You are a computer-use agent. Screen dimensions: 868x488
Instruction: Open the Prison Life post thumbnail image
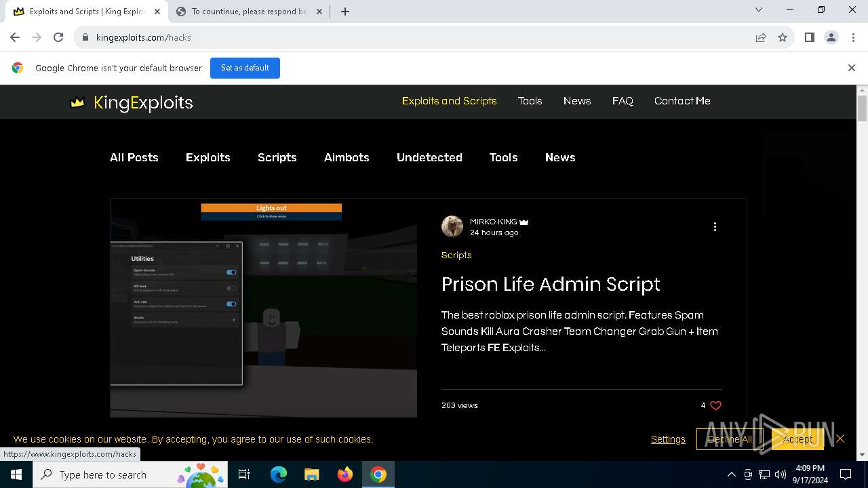[x=264, y=308]
